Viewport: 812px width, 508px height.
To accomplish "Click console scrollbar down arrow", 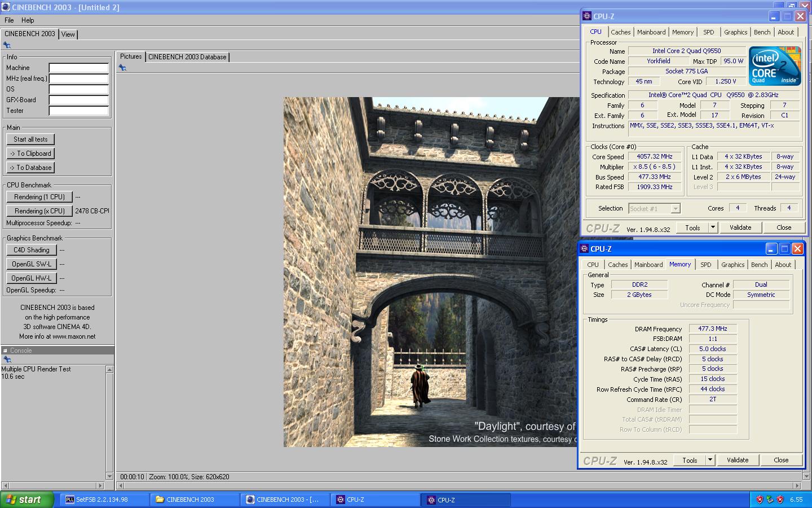I will pyautogui.click(x=109, y=476).
